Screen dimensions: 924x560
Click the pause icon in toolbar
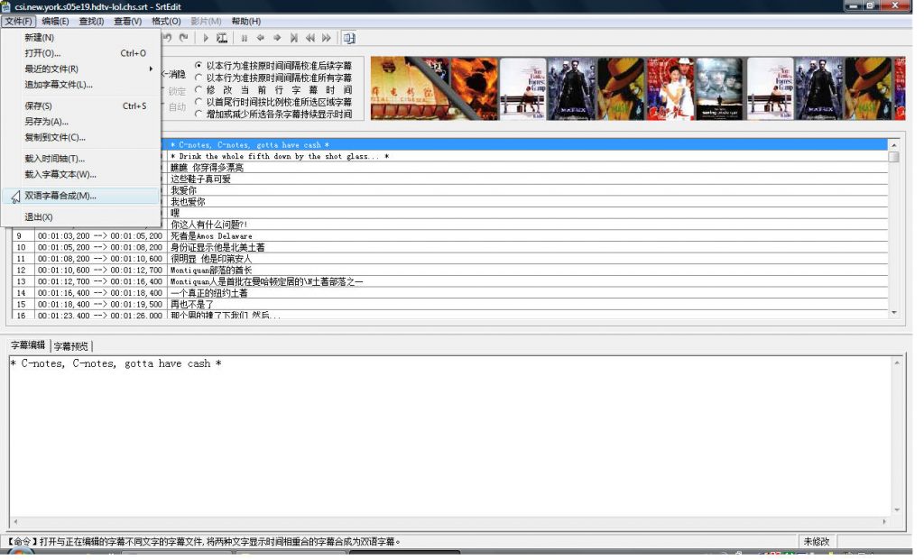[244, 38]
